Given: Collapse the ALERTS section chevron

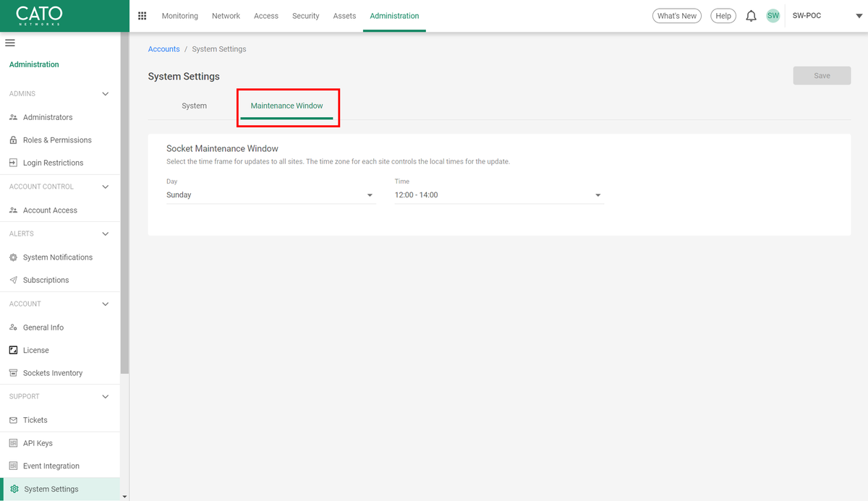Looking at the screenshot, I should pos(106,234).
